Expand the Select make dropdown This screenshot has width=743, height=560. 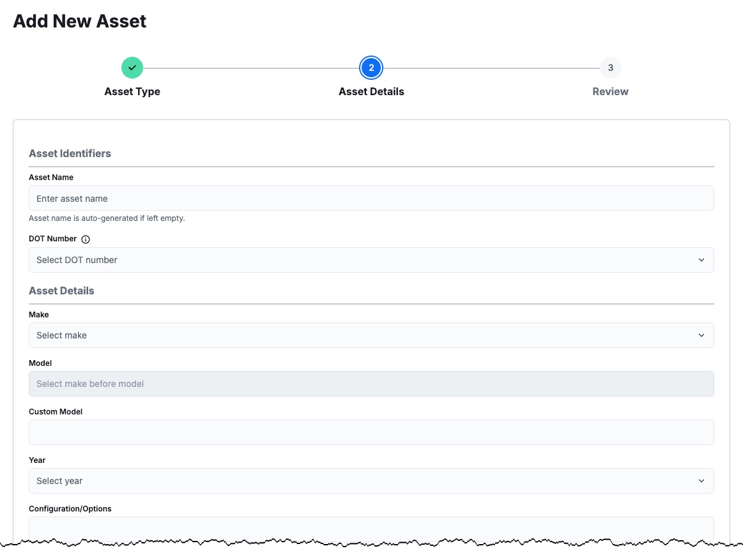(x=371, y=335)
